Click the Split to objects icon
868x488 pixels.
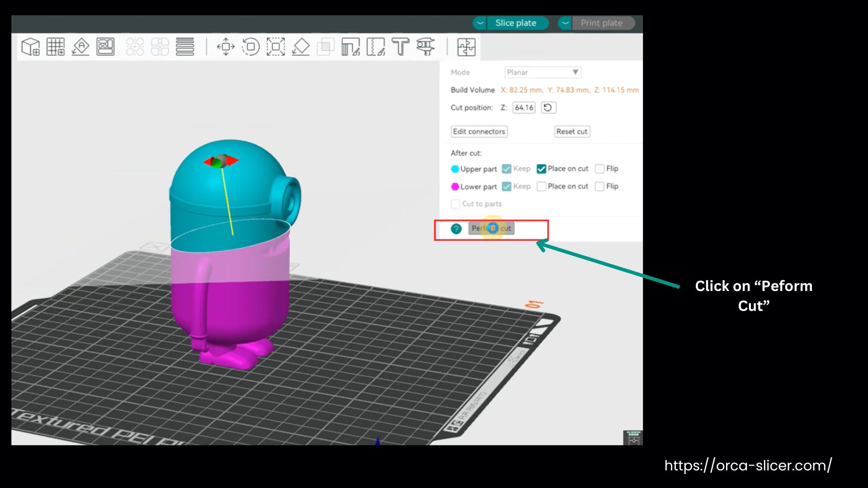pos(135,47)
